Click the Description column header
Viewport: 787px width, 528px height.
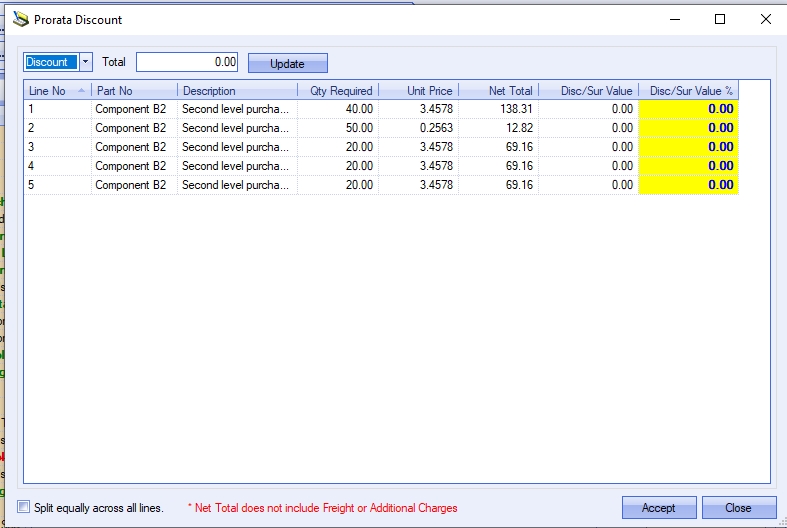point(237,91)
